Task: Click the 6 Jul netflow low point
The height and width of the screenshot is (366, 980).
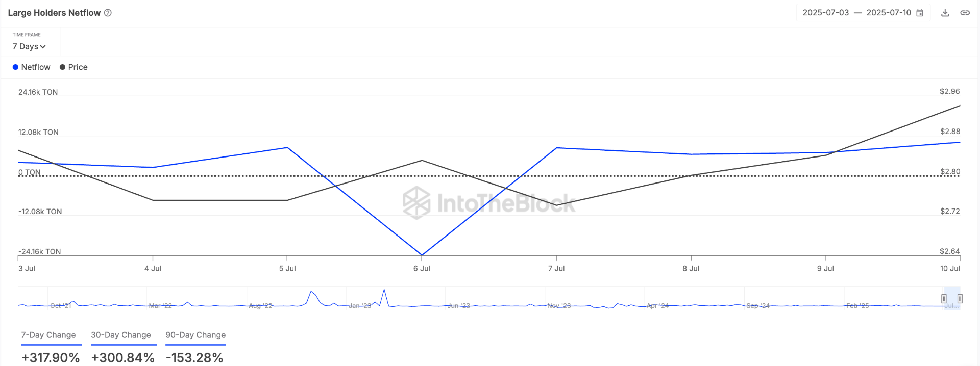Action: coord(422,254)
